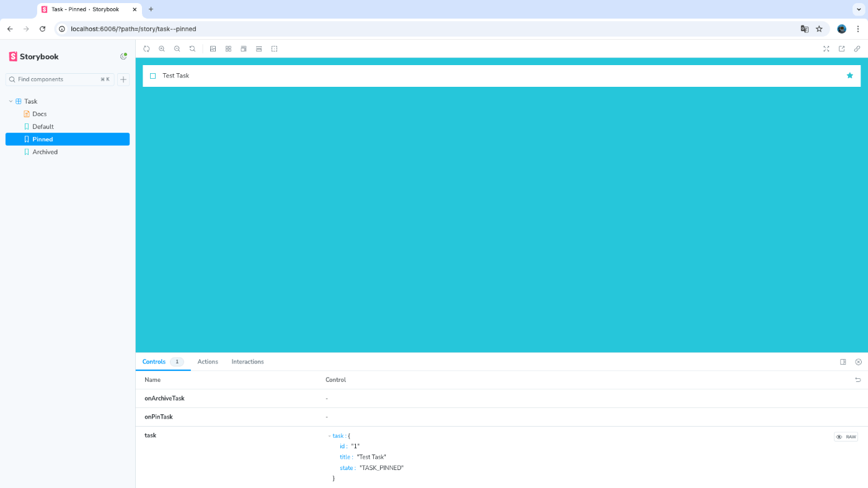Open the preview background selector

click(x=213, y=48)
